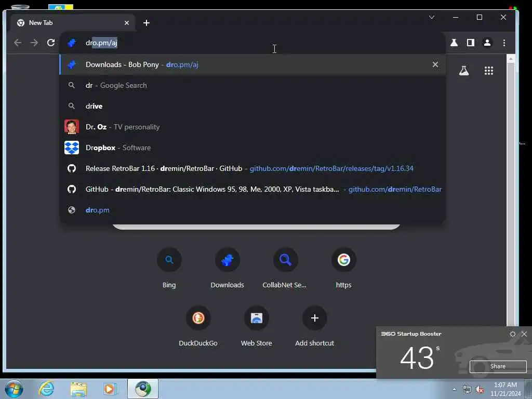
Task: Launch Internet Explorer from taskbar
Action: pos(46,389)
